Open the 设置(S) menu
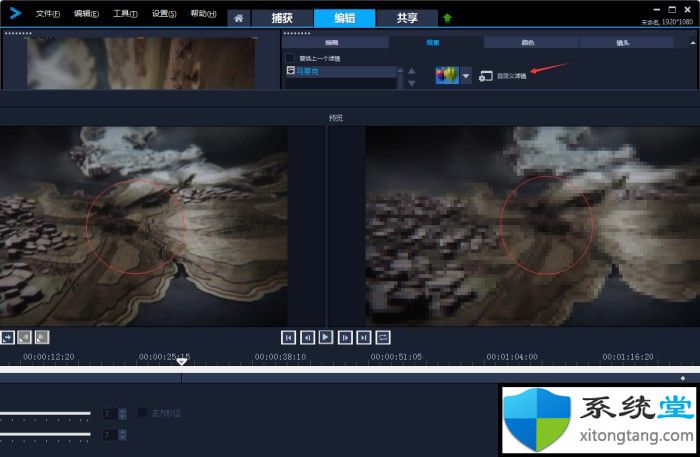The width and height of the screenshot is (700, 457). pyautogui.click(x=164, y=14)
